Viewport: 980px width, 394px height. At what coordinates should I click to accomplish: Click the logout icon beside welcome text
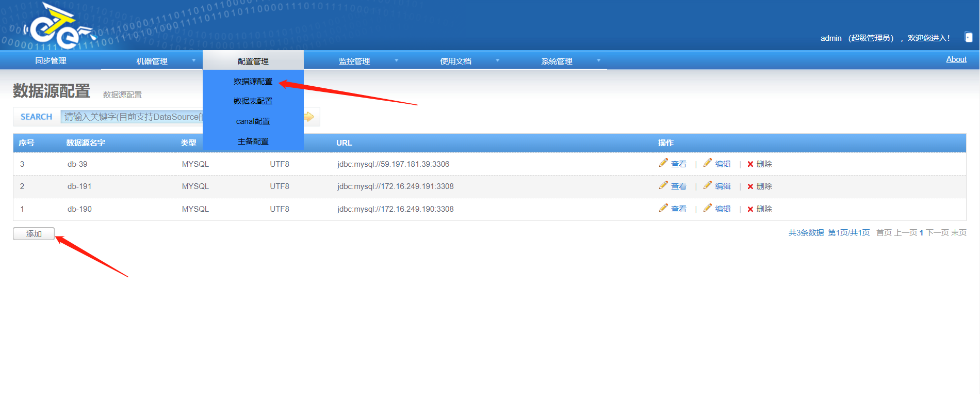tap(969, 37)
